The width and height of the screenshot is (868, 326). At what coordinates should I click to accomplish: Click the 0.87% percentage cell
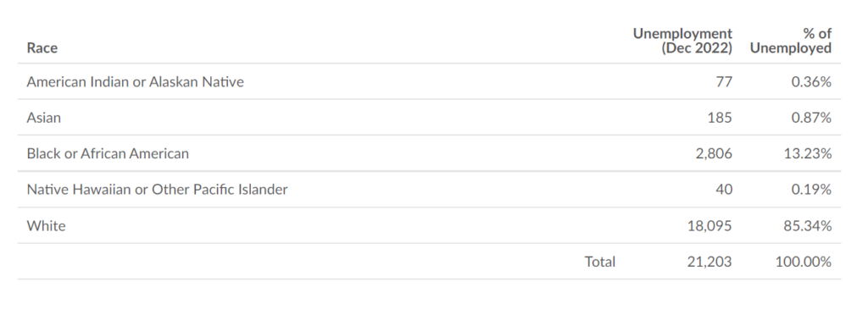tap(811, 118)
